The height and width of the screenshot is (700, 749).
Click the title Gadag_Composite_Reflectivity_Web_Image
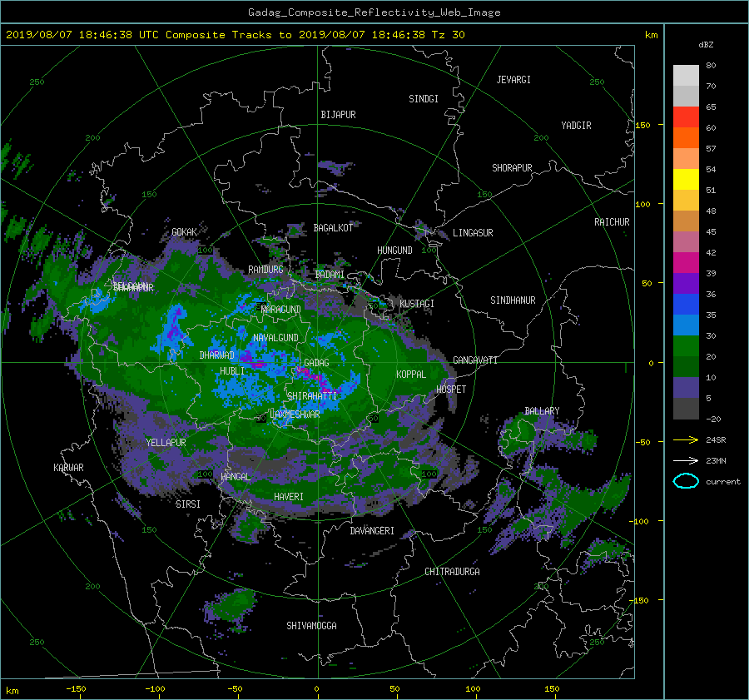click(374, 12)
